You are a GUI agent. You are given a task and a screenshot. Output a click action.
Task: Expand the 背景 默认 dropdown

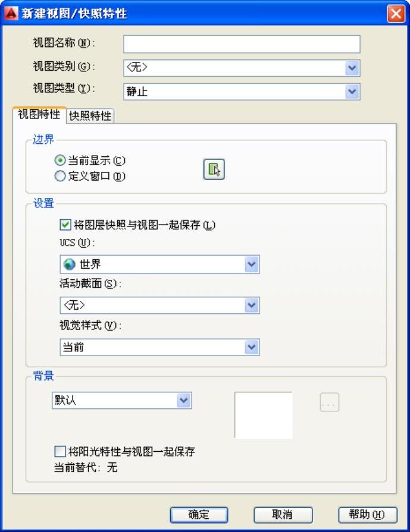184,401
